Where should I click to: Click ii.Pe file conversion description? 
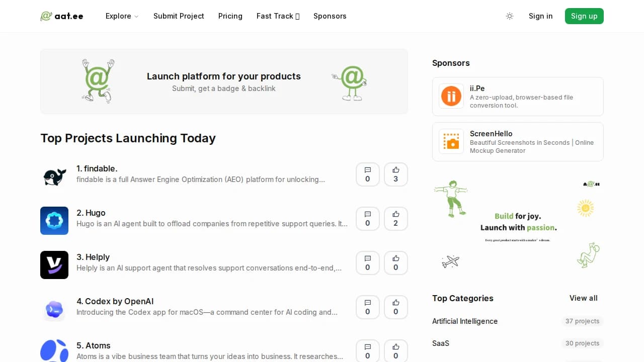tap(521, 102)
